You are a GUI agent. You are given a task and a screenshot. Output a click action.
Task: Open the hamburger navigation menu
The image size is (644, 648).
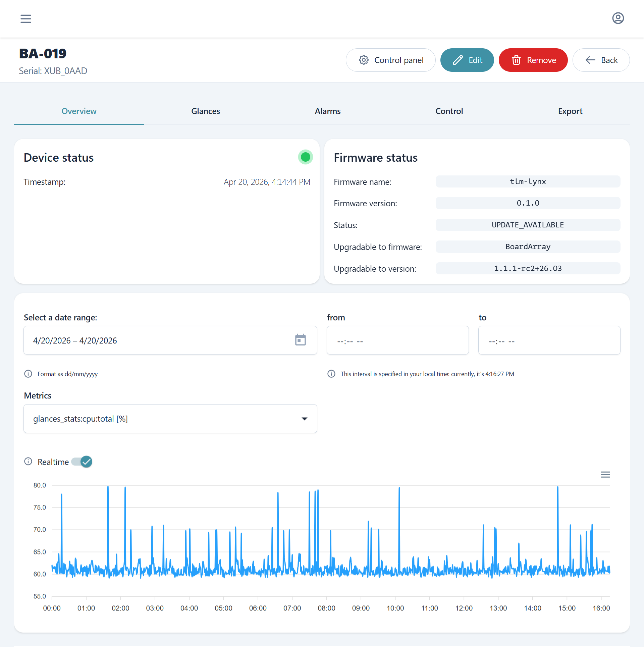[x=26, y=19]
